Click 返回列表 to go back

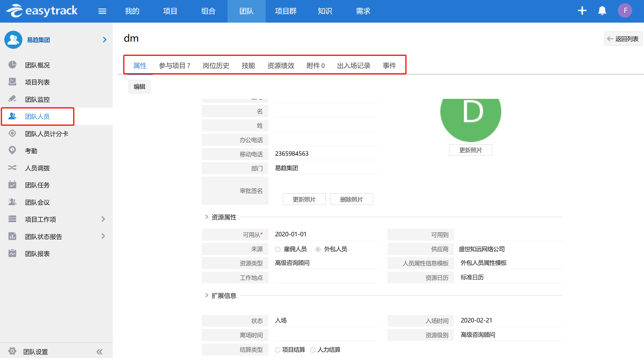click(x=623, y=39)
